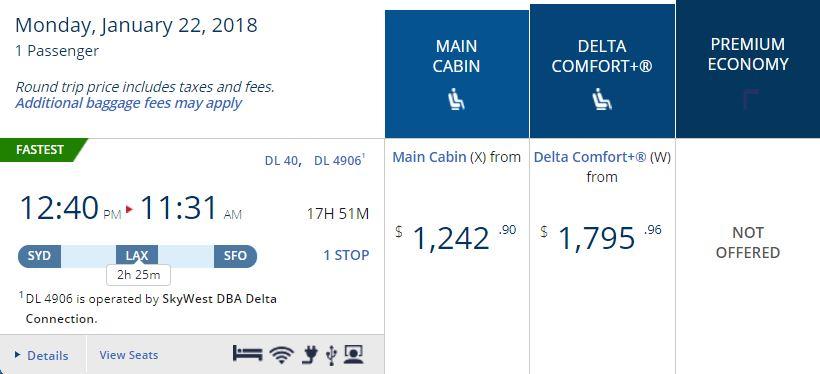Click the LAX layover stop marker
The width and height of the screenshot is (820, 374).
(137, 256)
